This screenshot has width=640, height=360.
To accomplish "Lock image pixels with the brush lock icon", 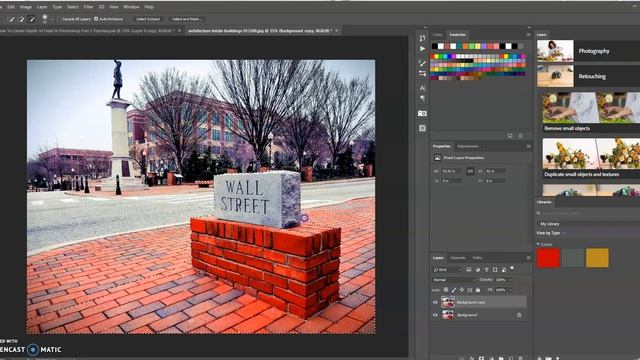I will coord(454,290).
